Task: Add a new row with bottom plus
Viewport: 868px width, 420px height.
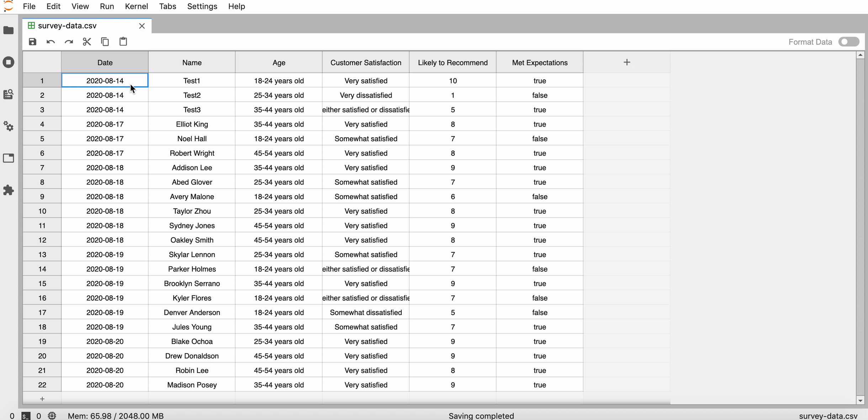Action: coord(42,399)
